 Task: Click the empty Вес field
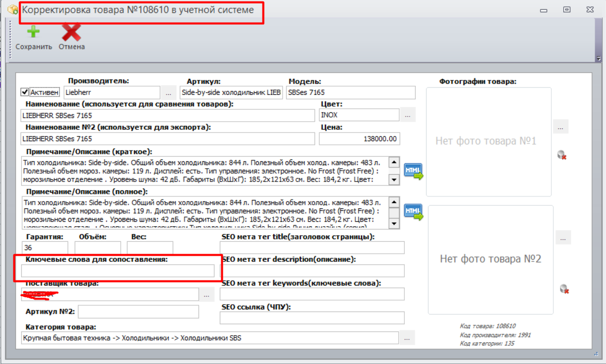(x=150, y=247)
